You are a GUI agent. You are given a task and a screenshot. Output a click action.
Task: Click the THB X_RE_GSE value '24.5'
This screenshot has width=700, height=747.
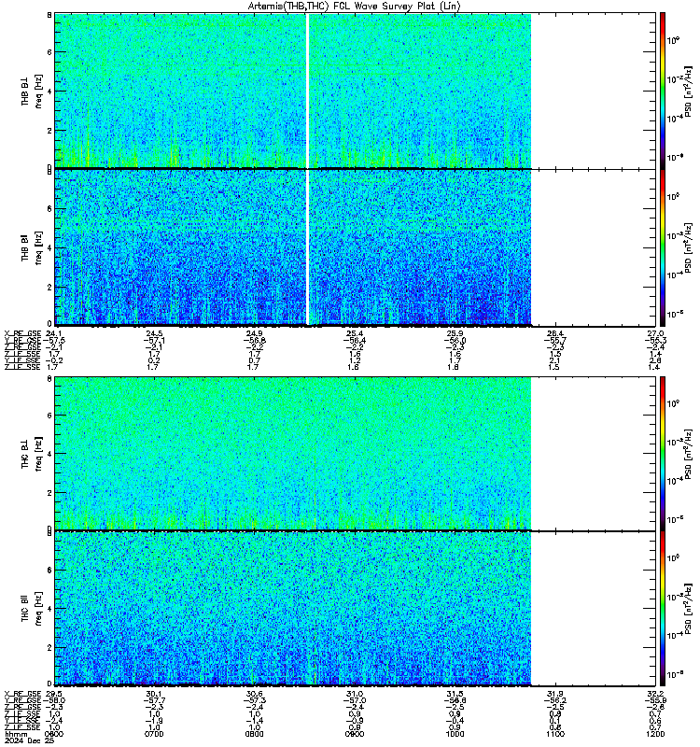(154, 333)
